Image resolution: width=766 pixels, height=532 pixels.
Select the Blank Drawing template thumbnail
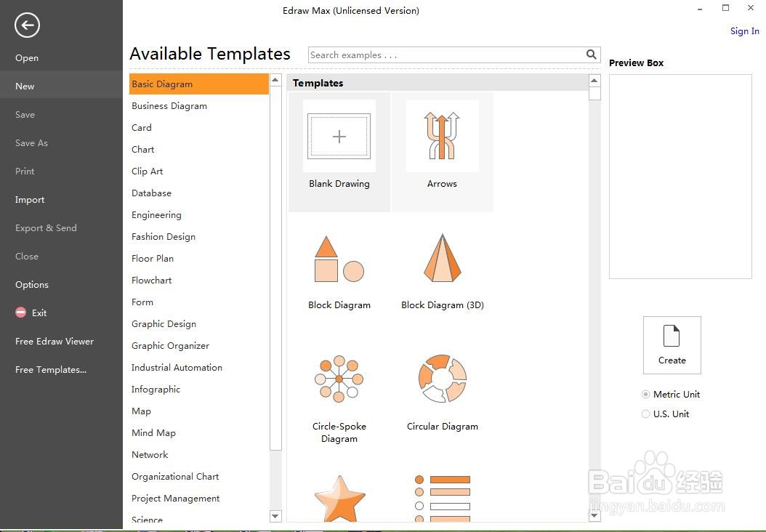pyautogui.click(x=339, y=137)
